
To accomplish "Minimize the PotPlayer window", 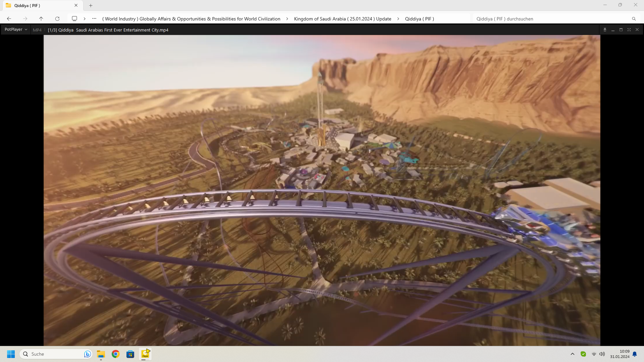I will [x=613, y=29].
